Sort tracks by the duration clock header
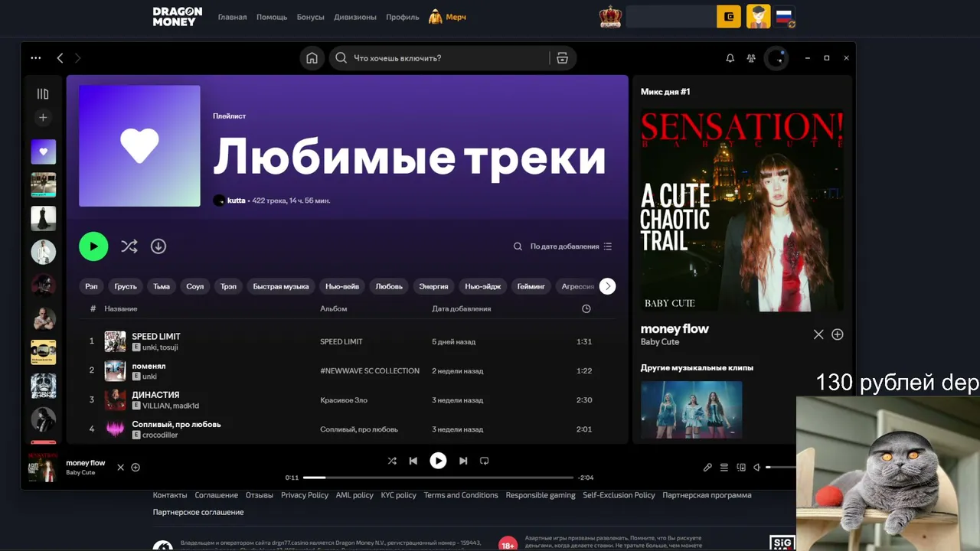This screenshot has width=980, height=551. coord(586,309)
